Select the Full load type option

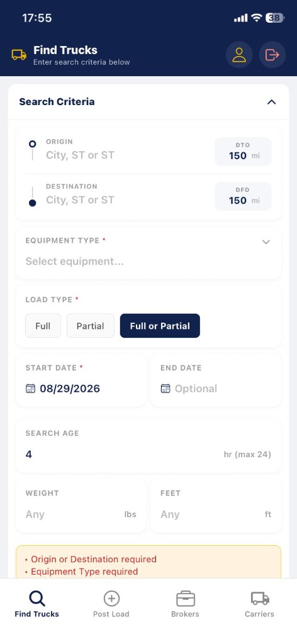[x=43, y=326]
